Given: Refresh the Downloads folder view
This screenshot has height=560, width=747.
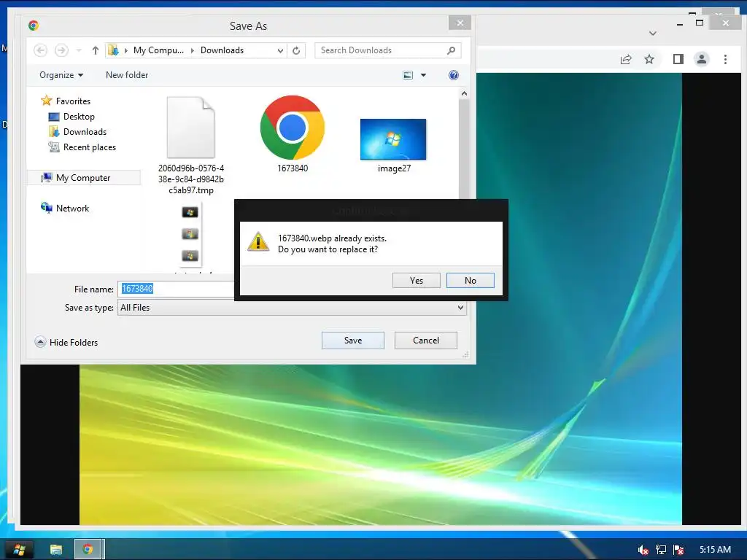Looking at the screenshot, I should pos(296,50).
